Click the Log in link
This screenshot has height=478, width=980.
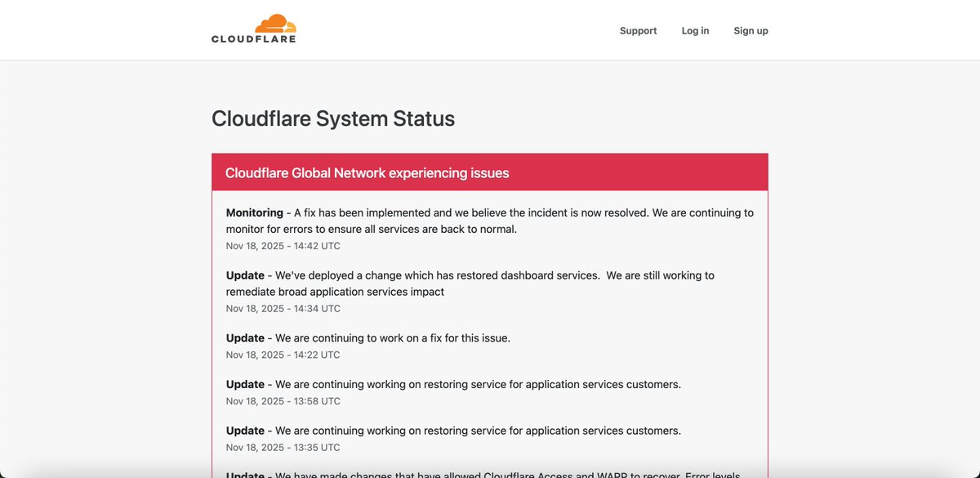(x=694, y=30)
